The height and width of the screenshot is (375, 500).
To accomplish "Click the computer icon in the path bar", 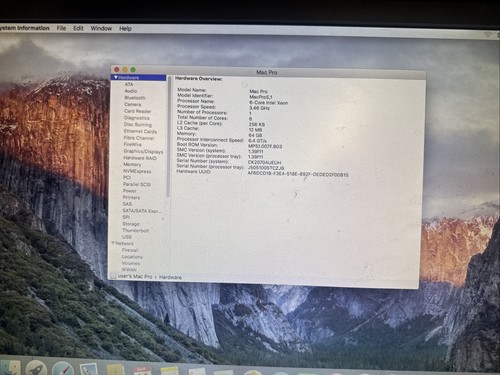I will coord(113,276).
